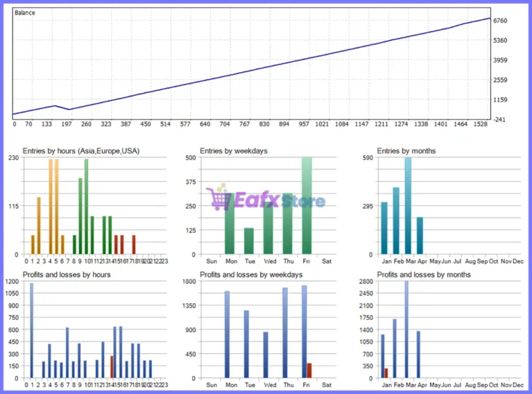Click "Profits and losses by months" title
This screenshot has height=394, width=532.
[x=424, y=275]
